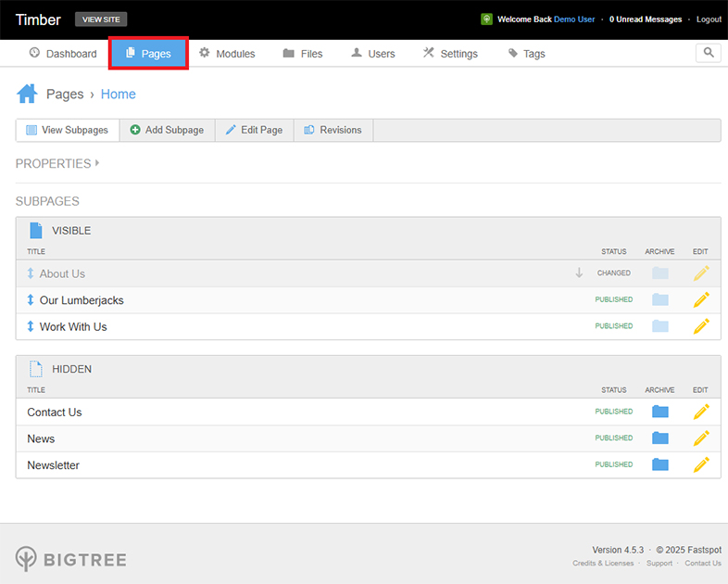This screenshot has width=728, height=584.
Task: Open the search magnifier button
Action: click(x=708, y=53)
